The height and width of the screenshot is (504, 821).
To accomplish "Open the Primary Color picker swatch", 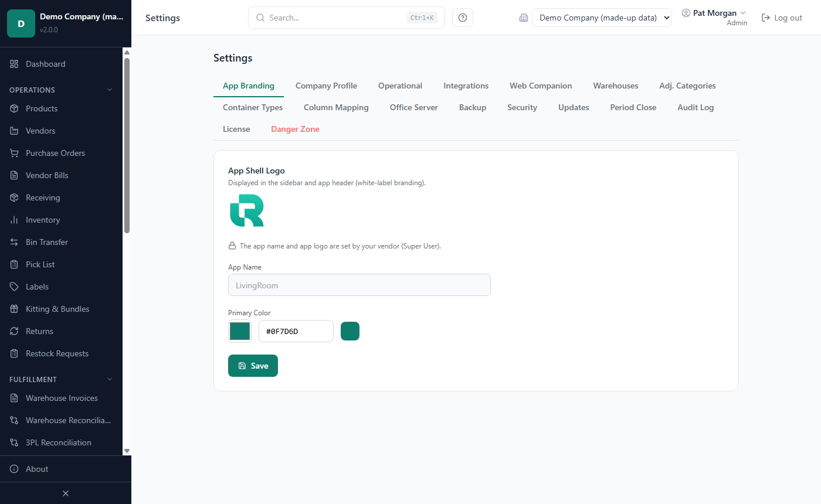I will point(240,331).
